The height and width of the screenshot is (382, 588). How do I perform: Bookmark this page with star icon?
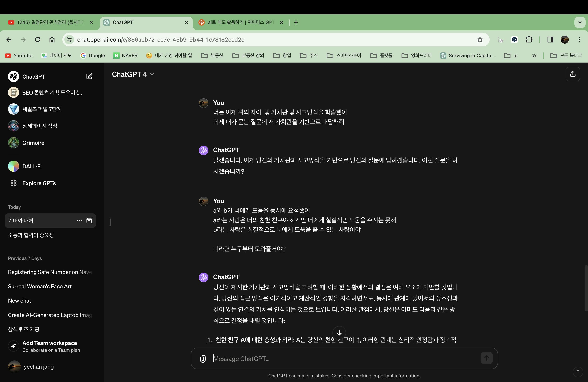pyautogui.click(x=480, y=40)
